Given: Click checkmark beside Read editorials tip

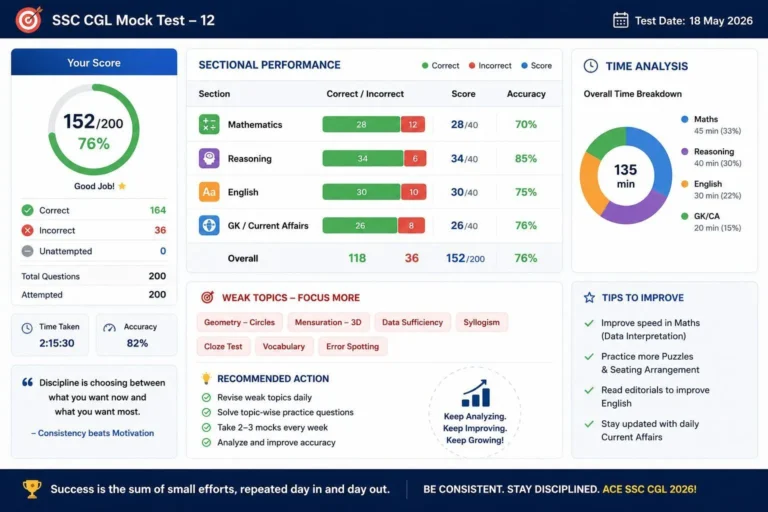Looking at the screenshot, I should 589,390.
